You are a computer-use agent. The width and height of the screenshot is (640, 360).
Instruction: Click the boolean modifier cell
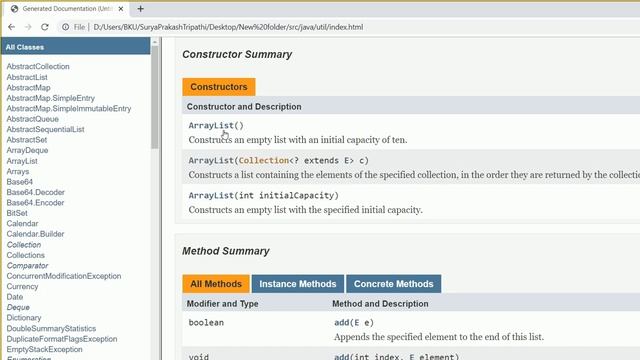(206, 322)
